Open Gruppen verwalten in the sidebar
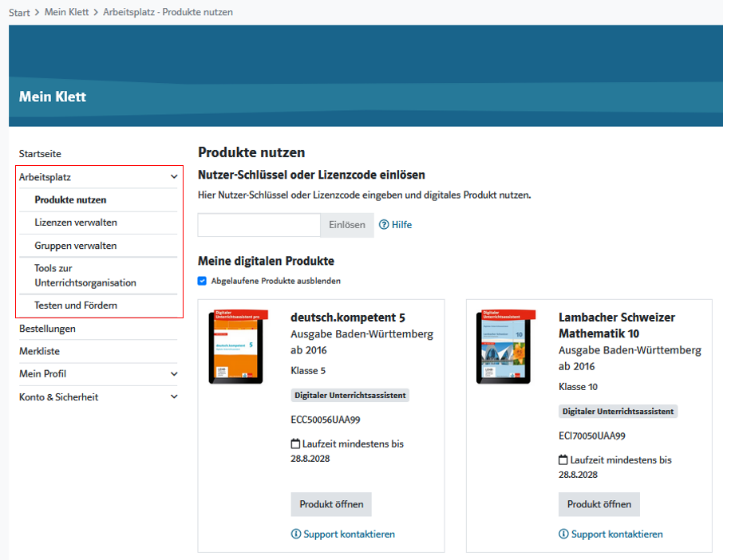Viewport: 731px width, 560px height. click(76, 246)
